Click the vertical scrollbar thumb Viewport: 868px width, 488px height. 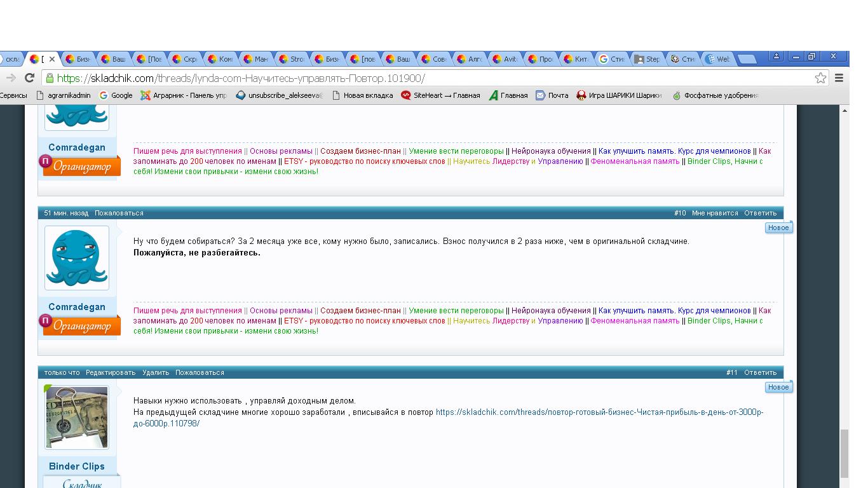tap(844, 454)
